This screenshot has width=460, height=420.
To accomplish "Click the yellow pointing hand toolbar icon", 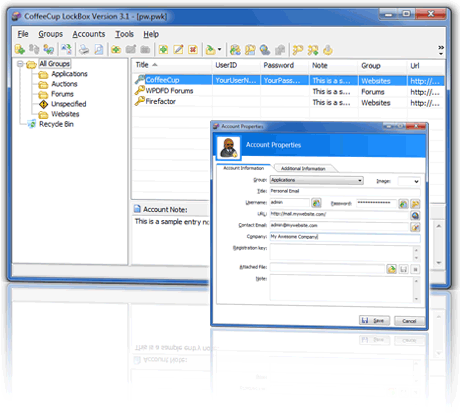I will (328, 50).
